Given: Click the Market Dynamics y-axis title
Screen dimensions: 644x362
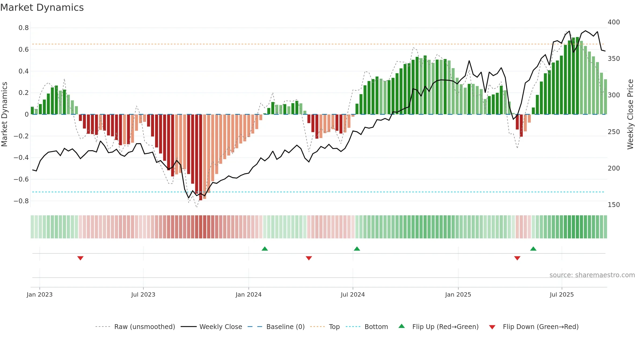Looking at the screenshot, I should pos(4,114).
